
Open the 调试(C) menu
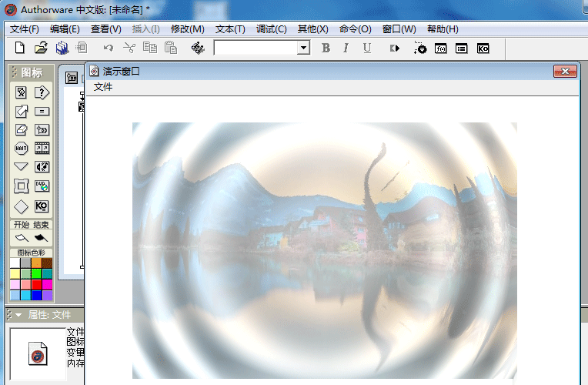tap(271, 29)
